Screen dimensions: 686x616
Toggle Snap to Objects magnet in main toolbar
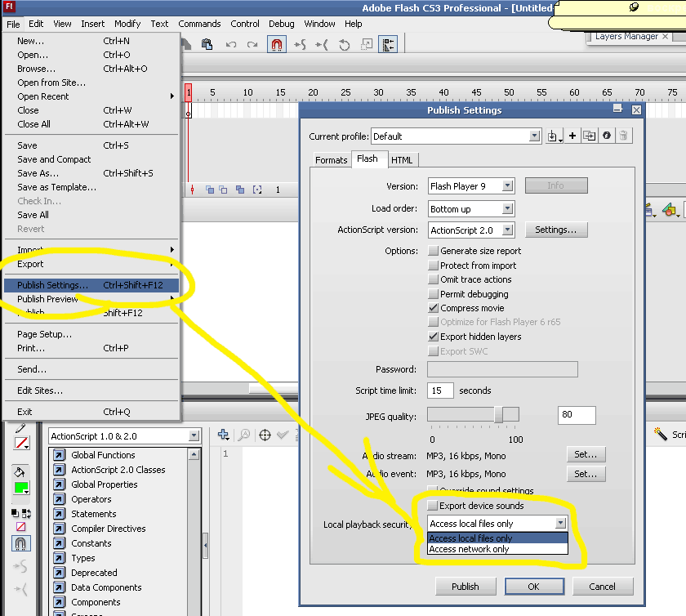coord(277,44)
